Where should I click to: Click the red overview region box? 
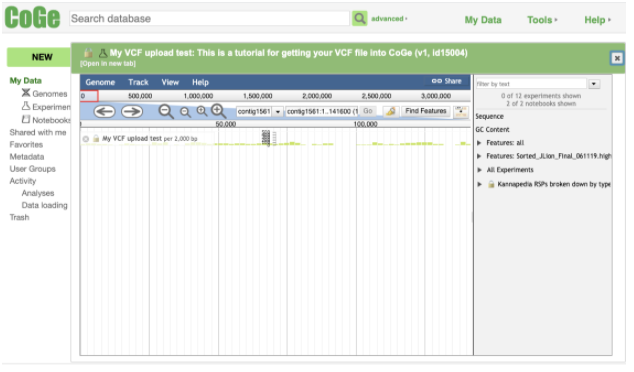click(89, 96)
